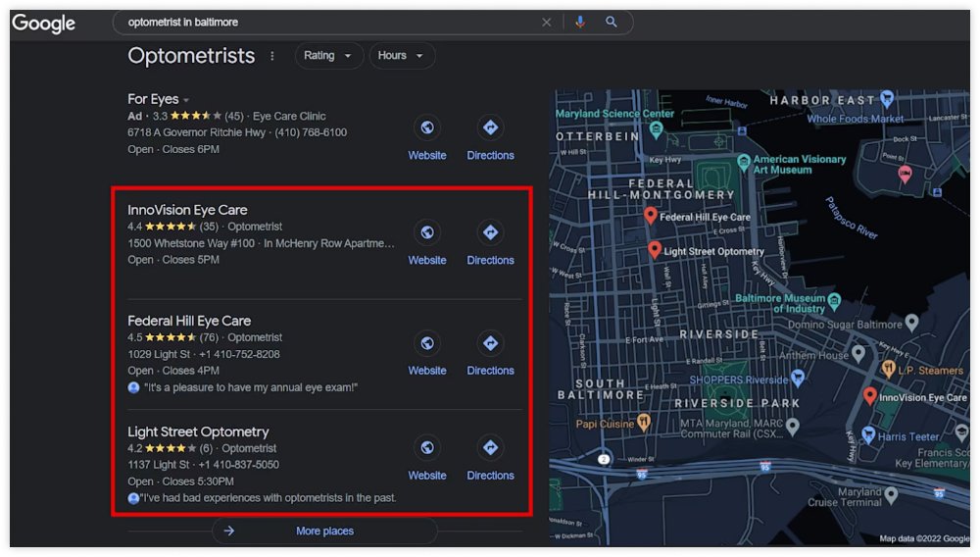Clear the search box text
Image resolution: width=980 pixels, height=557 pixels.
pos(547,23)
